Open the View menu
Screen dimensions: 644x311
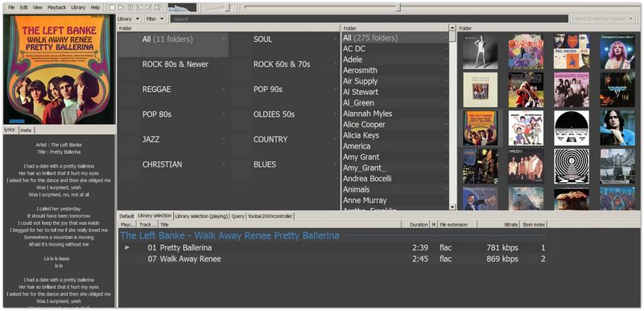coord(37,7)
